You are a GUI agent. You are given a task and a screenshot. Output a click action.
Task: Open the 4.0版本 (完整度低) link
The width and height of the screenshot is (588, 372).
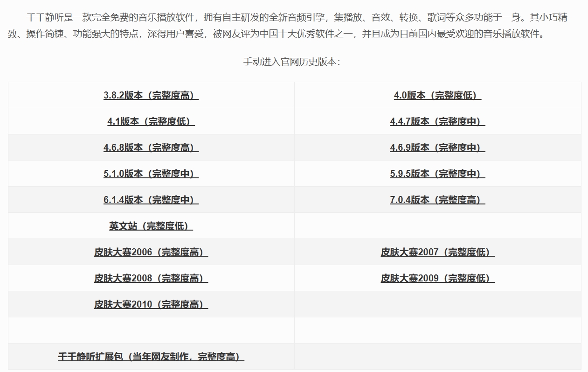tap(437, 95)
